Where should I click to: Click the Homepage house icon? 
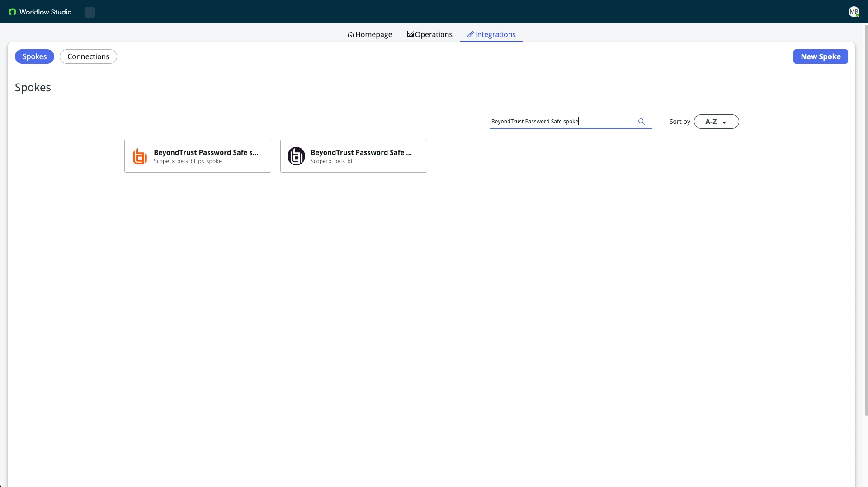tap(350, 35)
